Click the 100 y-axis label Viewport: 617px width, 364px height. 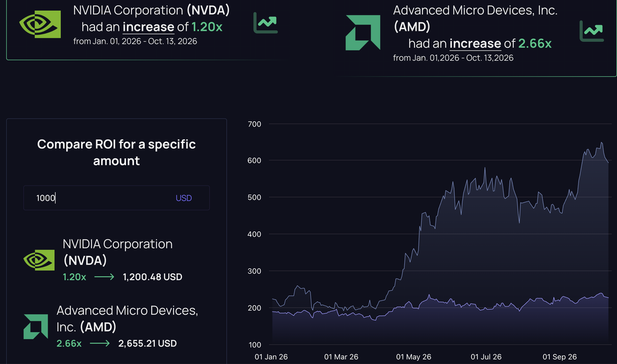[x=255, y=345]
